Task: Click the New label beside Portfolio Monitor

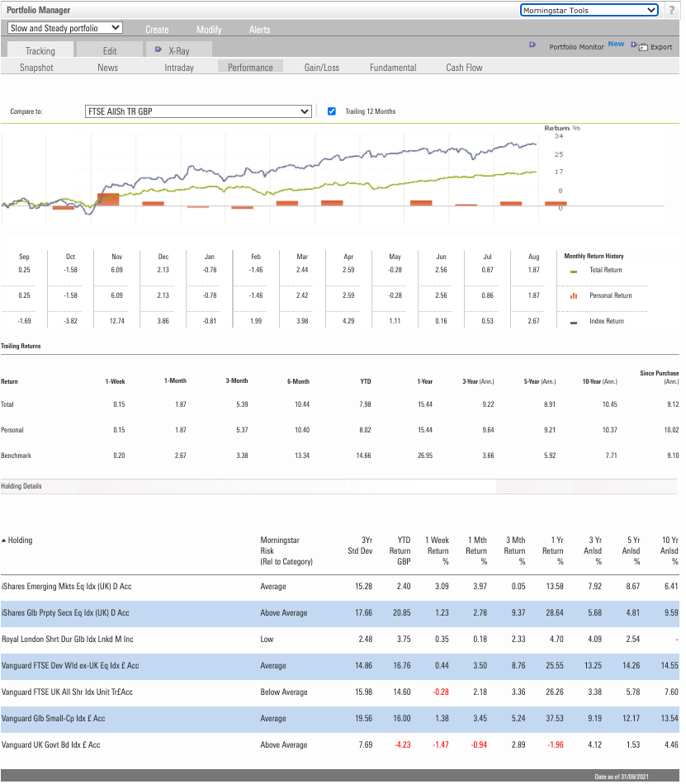Action: pos(616,44)
